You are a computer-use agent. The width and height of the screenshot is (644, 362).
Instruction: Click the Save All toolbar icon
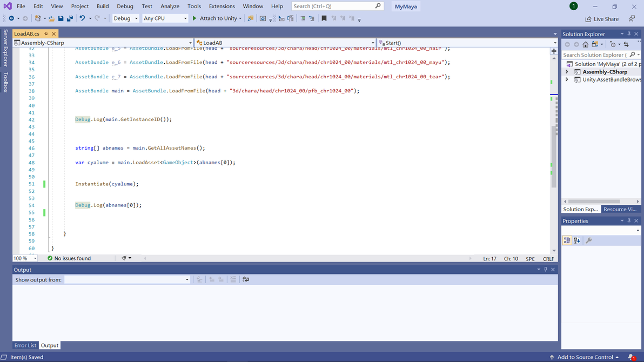[x=70, y=18]
